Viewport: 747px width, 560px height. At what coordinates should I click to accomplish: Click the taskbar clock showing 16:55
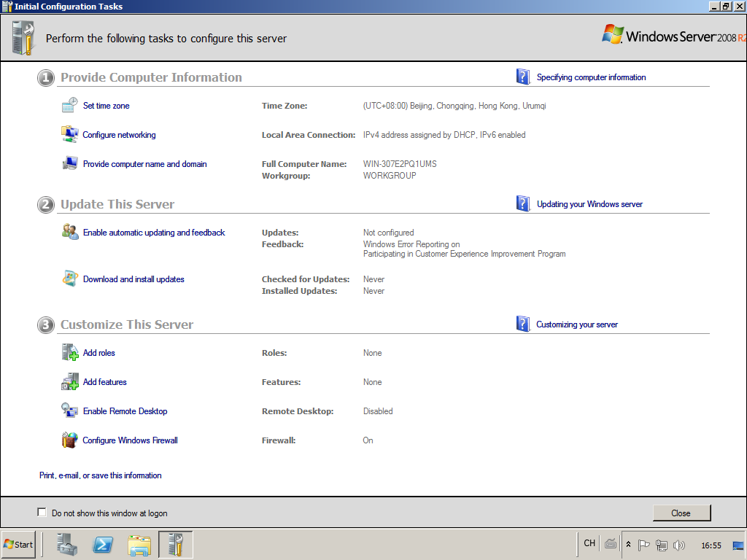[x=711, y=545]
